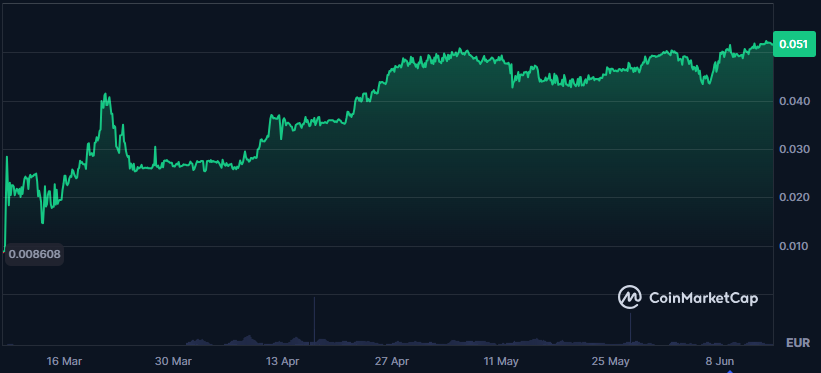Click the 0.030 price axis label
821x373 pixels.
click(796, 149)
